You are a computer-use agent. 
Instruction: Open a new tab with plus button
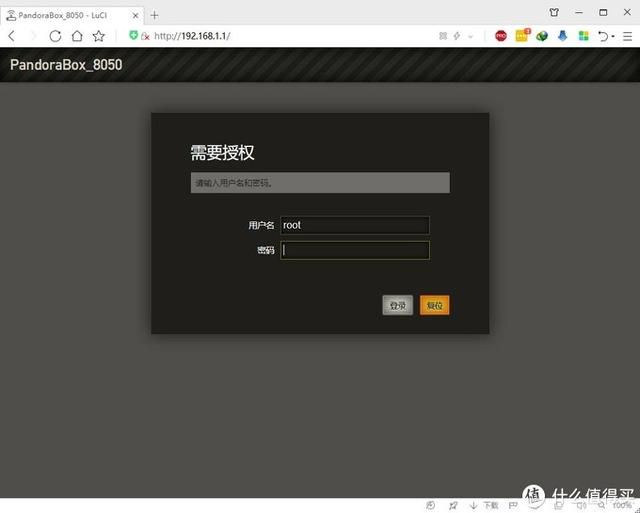click(154, 16)
